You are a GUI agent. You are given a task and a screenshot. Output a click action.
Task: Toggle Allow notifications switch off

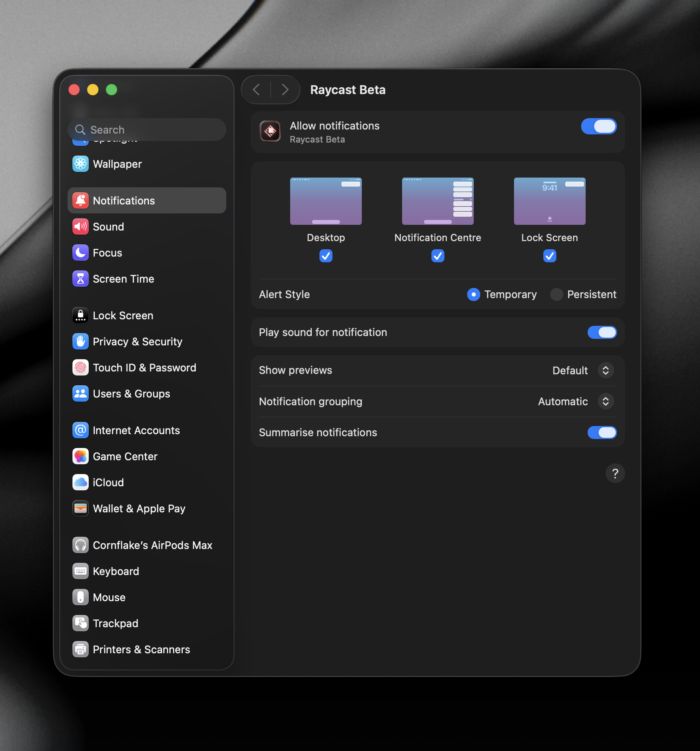[x=599, y=126]
